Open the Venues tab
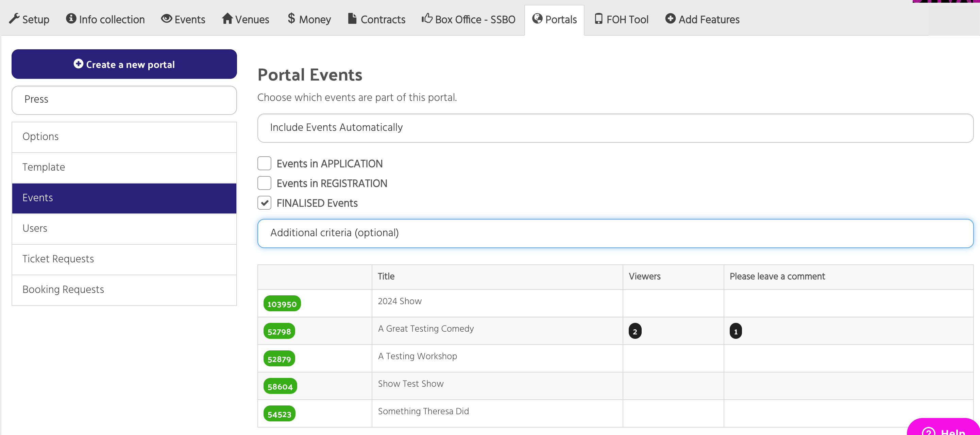Screen dimensions: 980x435 (x=246, y=19)
